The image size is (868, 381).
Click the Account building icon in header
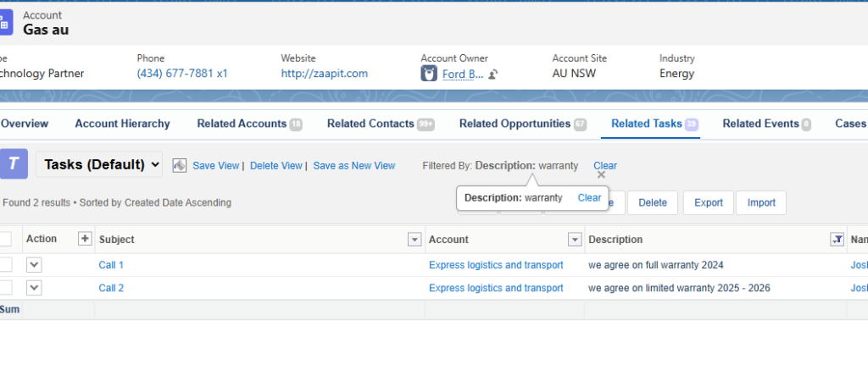(x=4, y=23)
